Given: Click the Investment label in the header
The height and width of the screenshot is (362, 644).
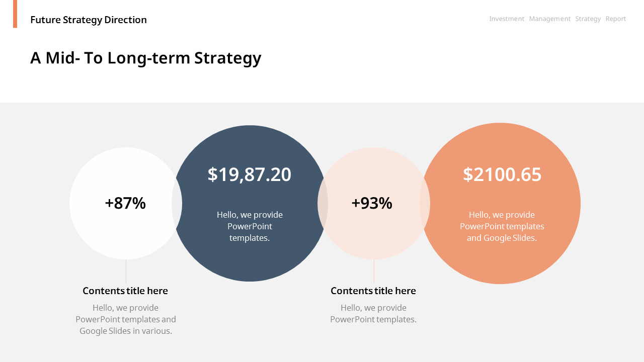Looking at the screenshot, I should pyautogui.click(x=507, y=19).
